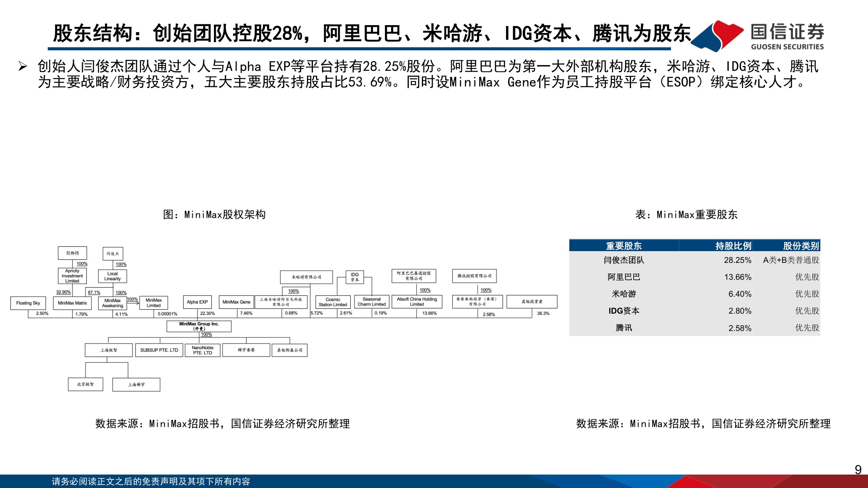Screen dimensions: 868x488
Task: Select the 'Seasonal Charm Limited' box
Action: click(372, 301)
